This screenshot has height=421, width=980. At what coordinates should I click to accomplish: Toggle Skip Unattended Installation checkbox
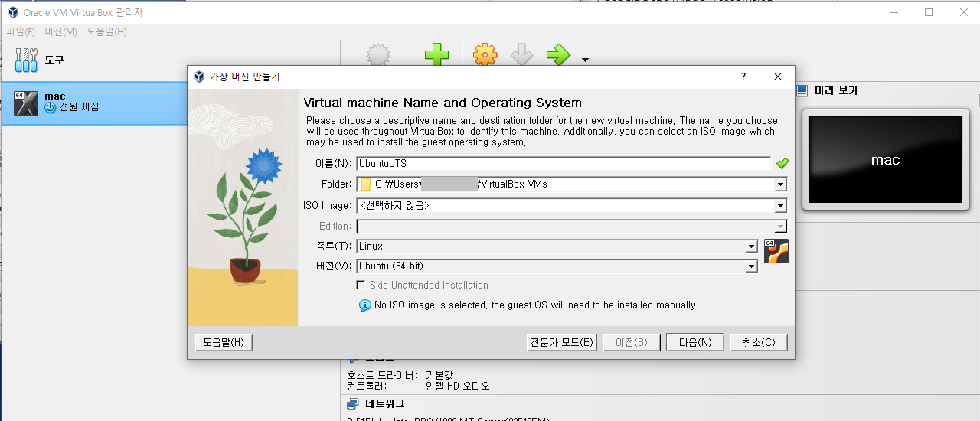[x=361, y=285]
